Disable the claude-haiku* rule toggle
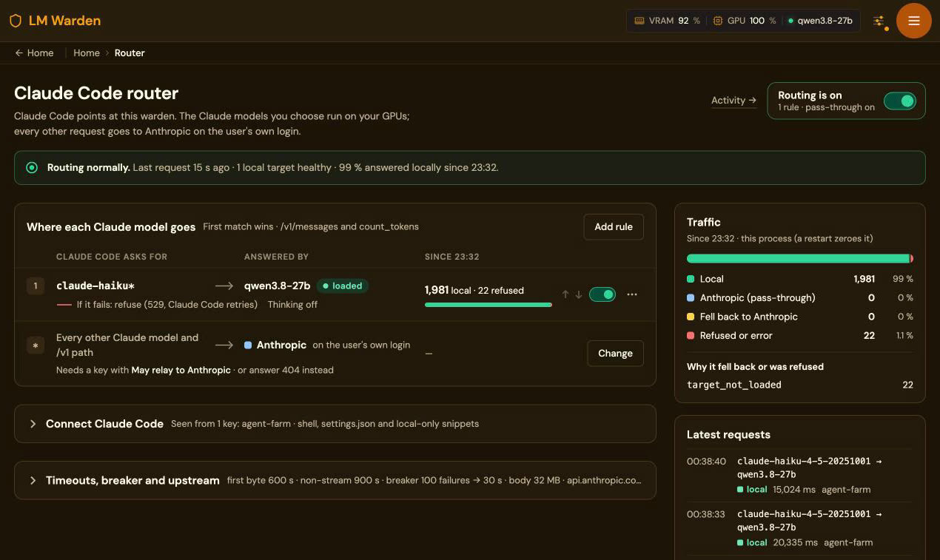 pyautogui.click(x=602, y=294)
